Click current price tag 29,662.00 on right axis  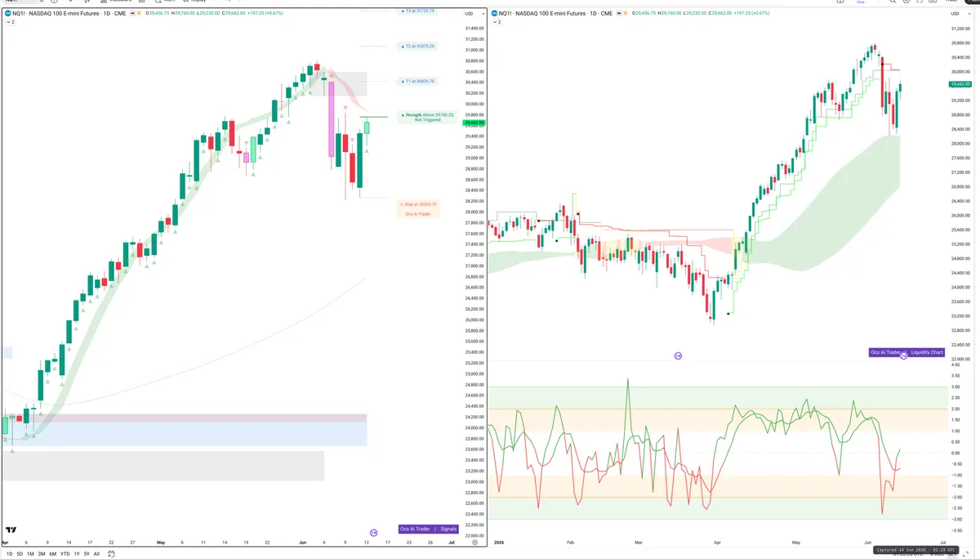(x=960, y=84)
